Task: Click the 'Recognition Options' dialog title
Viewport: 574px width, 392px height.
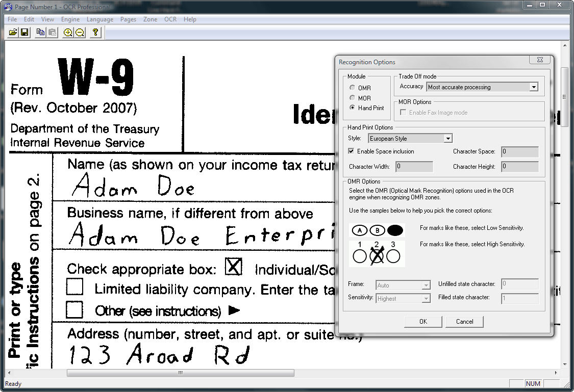Action: 367,62
